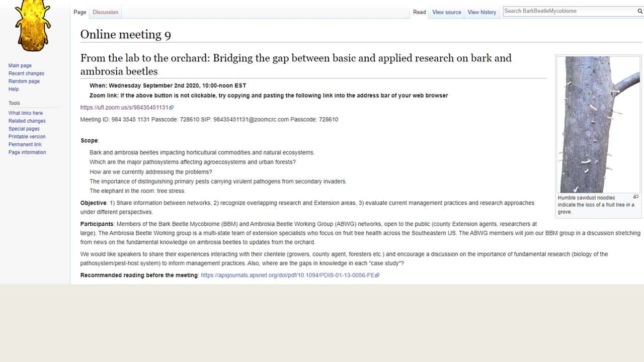Switch to the Discussion tab
This screenshot has height=362, width=644.
[106, 12]
